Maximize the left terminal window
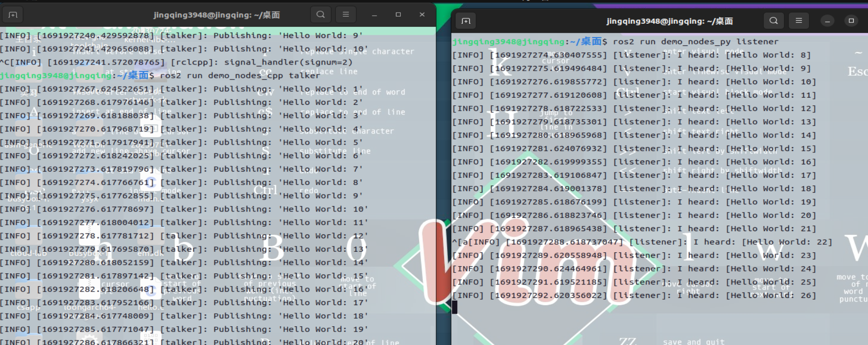Viewport: 868px width, 345px height. [x=398, y=15]
